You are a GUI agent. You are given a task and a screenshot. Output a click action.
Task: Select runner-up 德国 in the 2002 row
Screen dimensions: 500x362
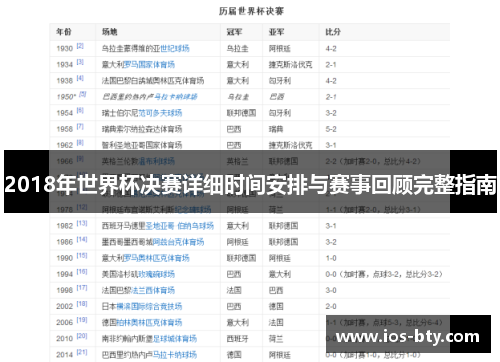[x=276, y=306]
